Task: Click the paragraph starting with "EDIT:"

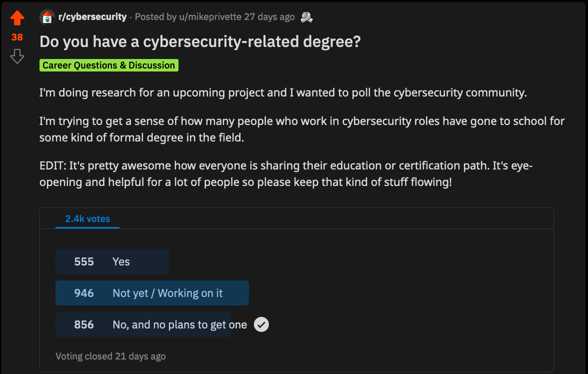Action: tap(286, 173)
